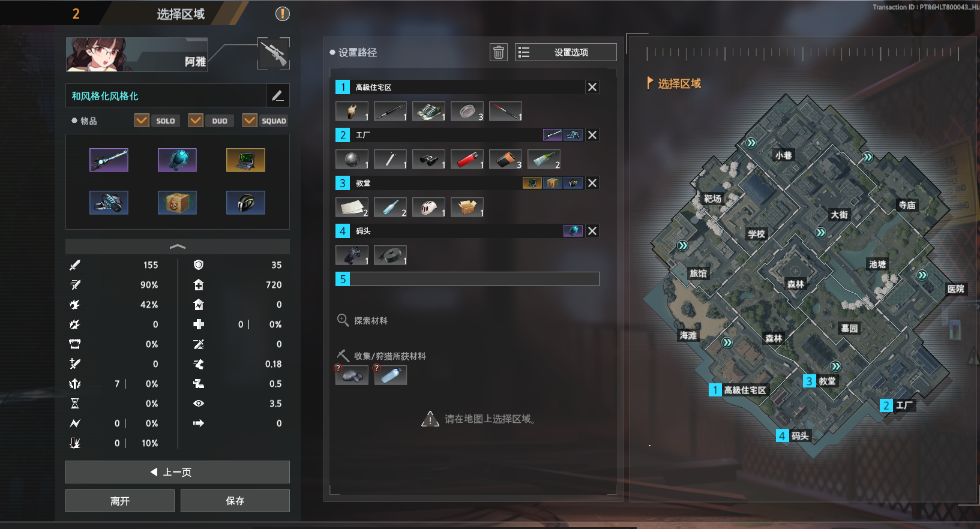Image resolution: width=980 pixels, height=529 pixels.
Task: Click the sniper rifle weapon type icon
Action: coord(274,53)
